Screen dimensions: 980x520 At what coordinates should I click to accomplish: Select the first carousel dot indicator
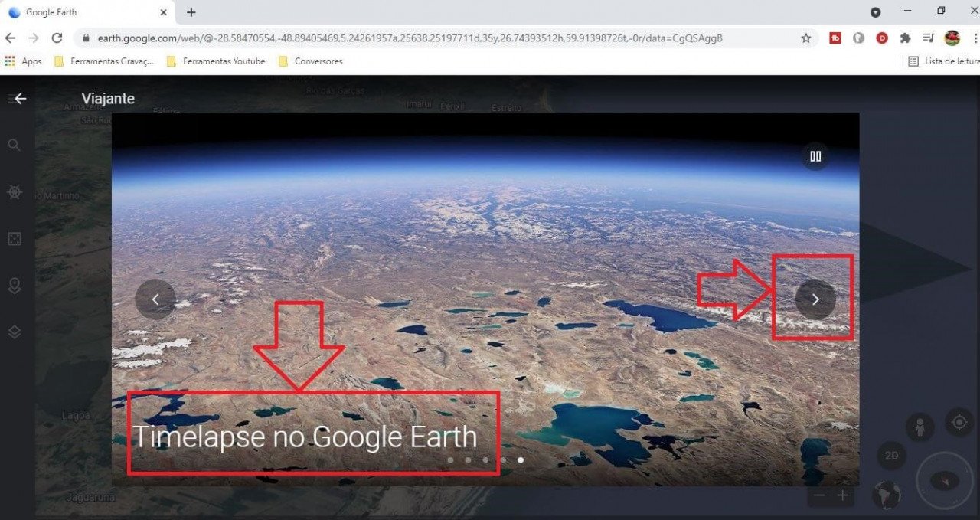tap(450, 460)
